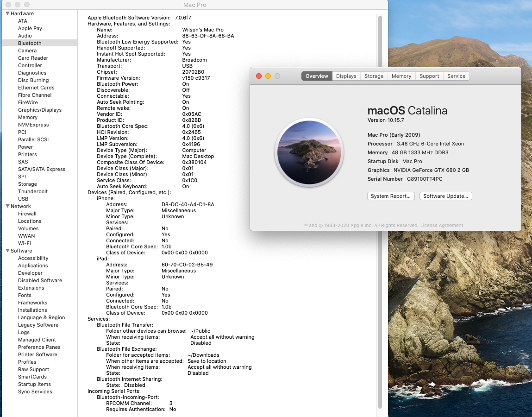Click the serial number G89100TT4PC
Screen dimensions: 532x417
[x=425, y=179]
